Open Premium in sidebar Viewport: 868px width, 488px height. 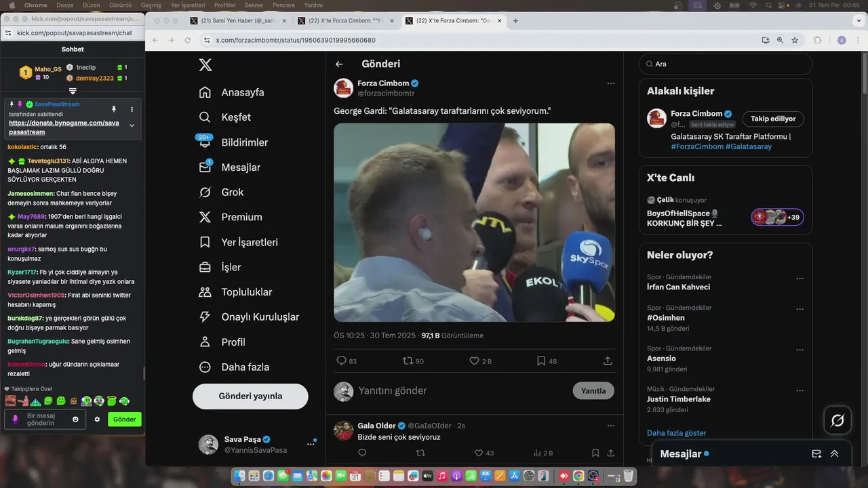230,217
